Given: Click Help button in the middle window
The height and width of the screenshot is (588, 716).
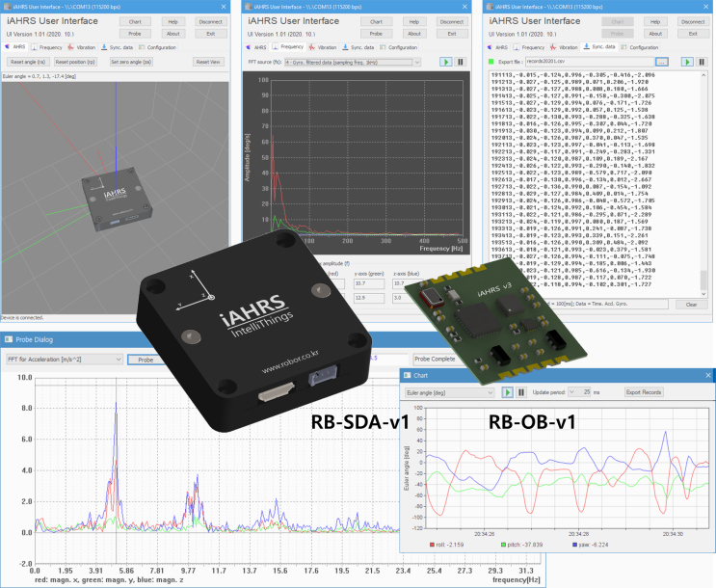Looking at the screenshot, I should click(414, 21).
